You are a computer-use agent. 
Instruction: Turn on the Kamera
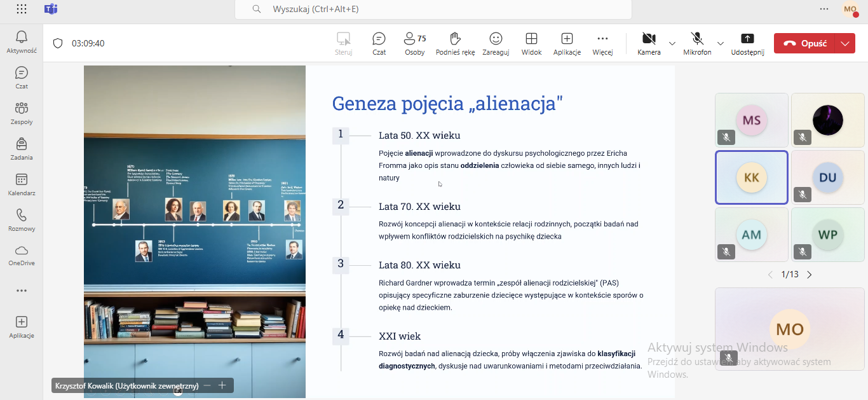tap(649, 43)
